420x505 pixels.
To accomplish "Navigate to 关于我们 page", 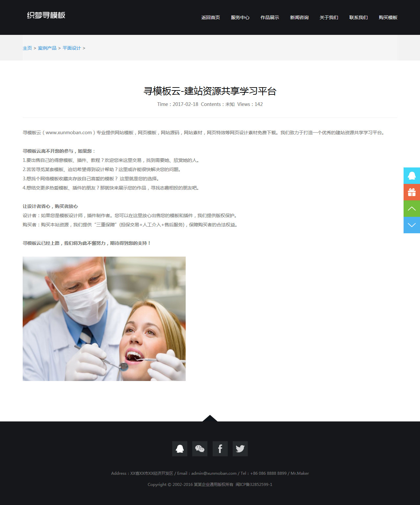I will point(329,17).
